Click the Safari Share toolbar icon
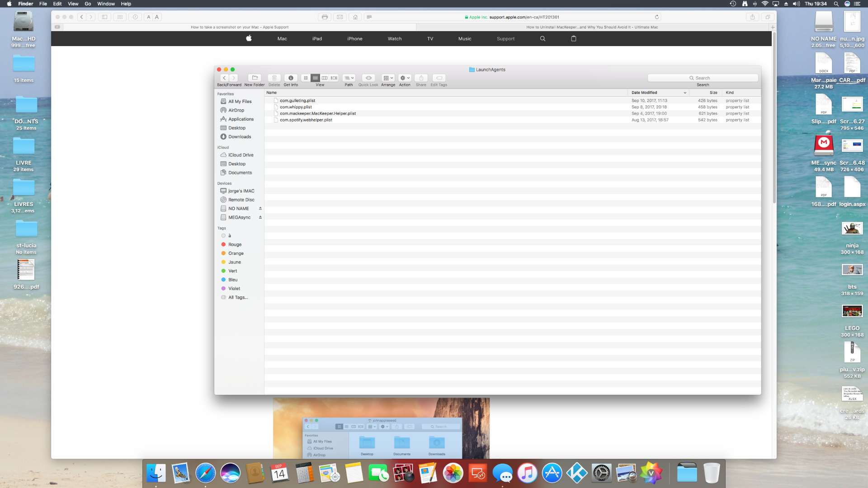The width and height of the screenshot is (868, 488). (x=753, y=17)
